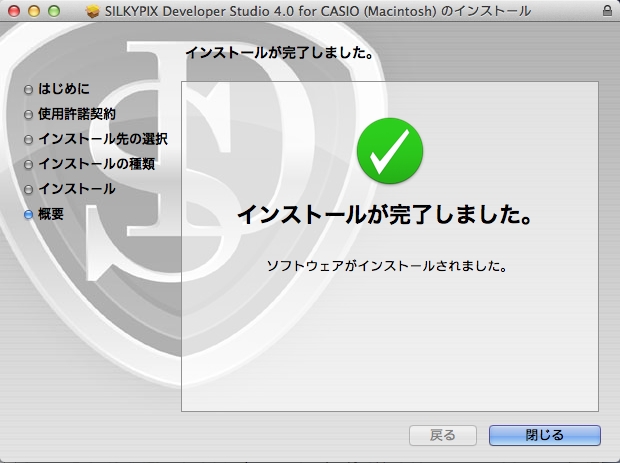Click the disabled 戻る button
Screen dimensions: 620x463
tap(442, 435)
